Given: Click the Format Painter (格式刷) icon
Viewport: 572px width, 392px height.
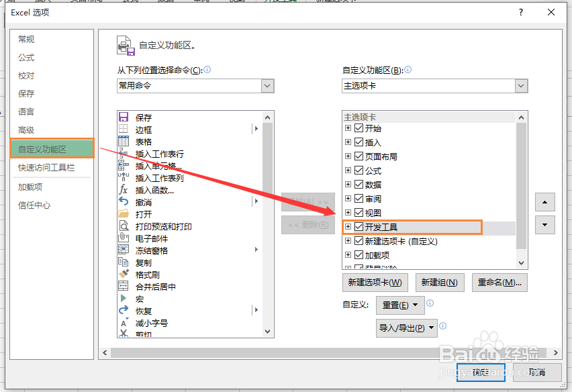Looking at the screenshot, I should click(124, 275).
